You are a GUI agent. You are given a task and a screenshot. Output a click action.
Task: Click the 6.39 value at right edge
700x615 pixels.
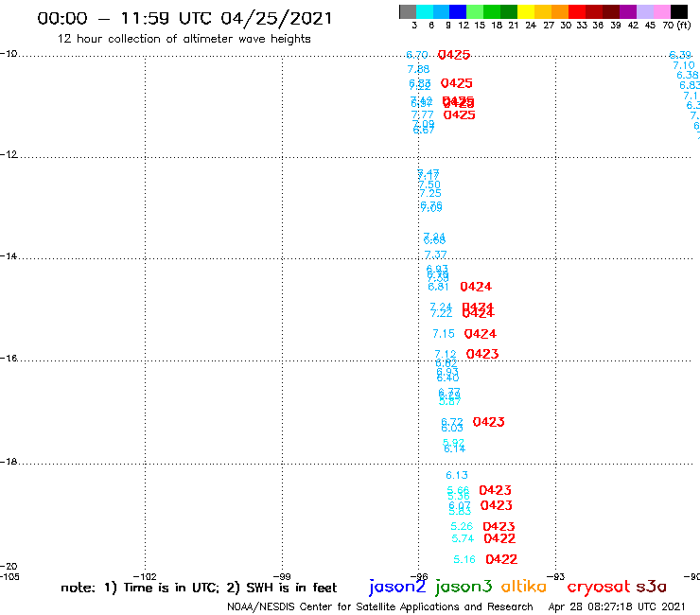point(680,55)
